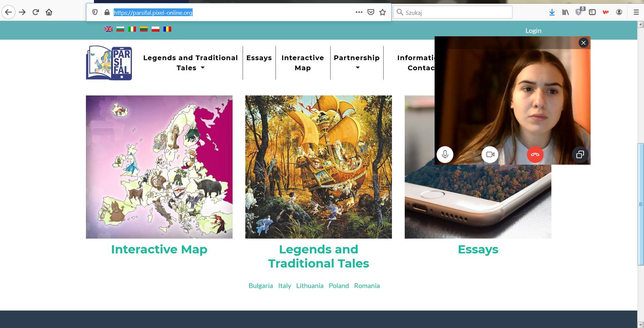Viewport: 644px width, 328px height.
Task: Toggle the Firefox sidebar view
Action: (592, 12)
